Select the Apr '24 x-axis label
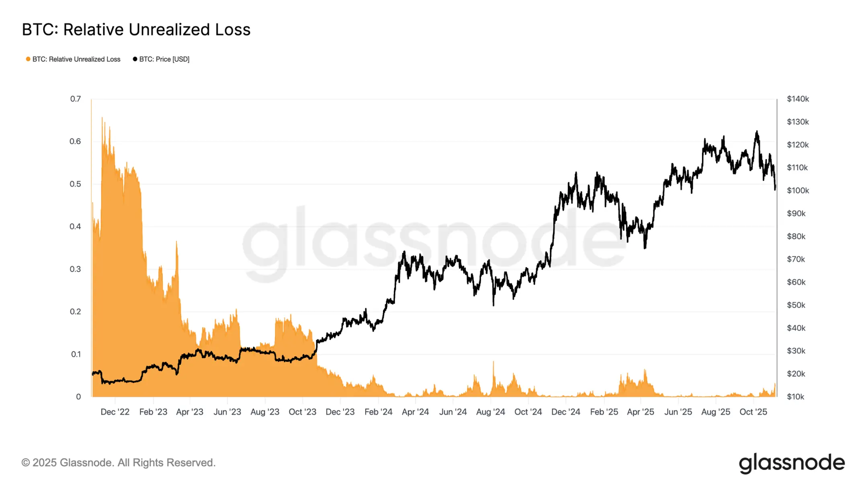868x488 pixels. [x=415, y=412]
